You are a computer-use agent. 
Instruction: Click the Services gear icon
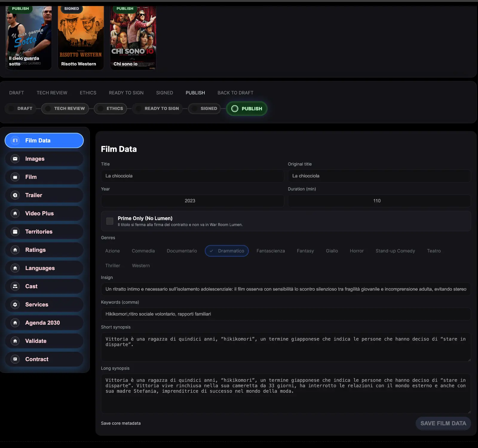[15, 304]
